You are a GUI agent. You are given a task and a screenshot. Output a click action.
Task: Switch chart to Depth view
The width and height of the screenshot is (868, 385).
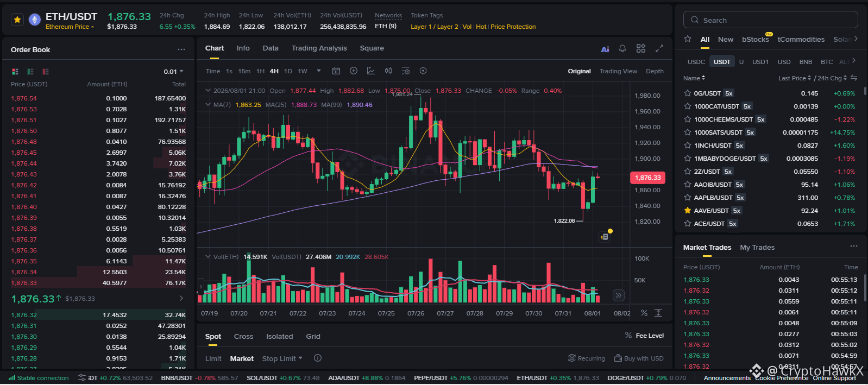655,71
